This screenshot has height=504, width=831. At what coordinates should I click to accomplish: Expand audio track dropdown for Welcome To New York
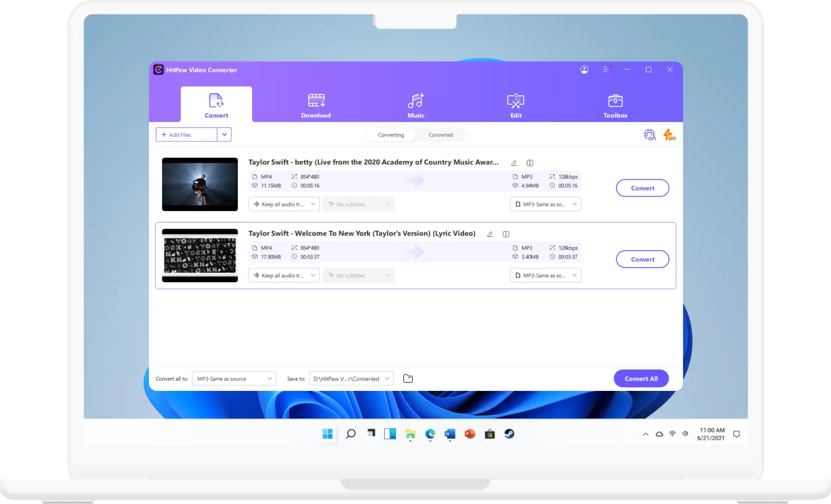pyautogui.click(x=284, y=275)
